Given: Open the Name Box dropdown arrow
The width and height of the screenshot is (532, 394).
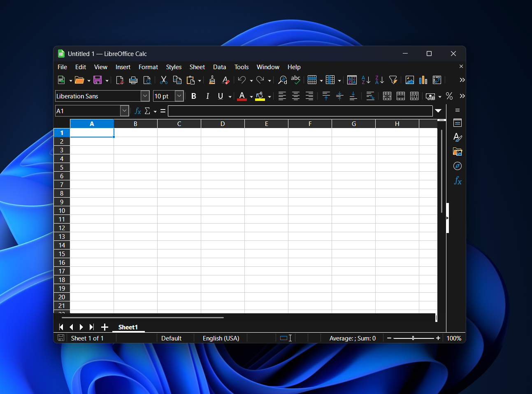Looking at the screenshot, I should 125,111.
